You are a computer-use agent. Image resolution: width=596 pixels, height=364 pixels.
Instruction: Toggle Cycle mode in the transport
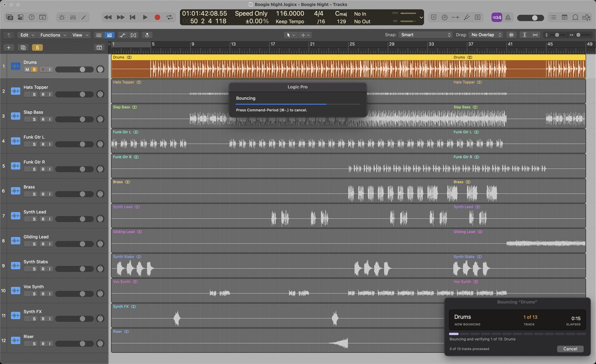pyautogui.click(x=169, y=17)
